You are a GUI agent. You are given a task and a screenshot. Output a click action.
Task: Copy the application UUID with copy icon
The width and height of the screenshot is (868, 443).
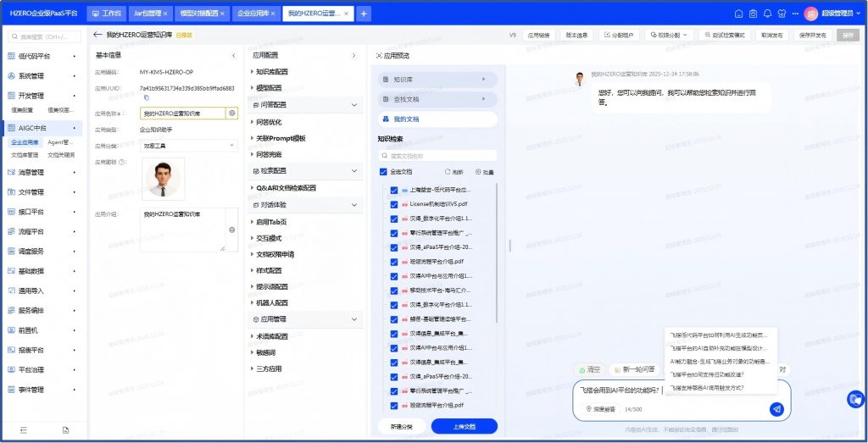146,98
